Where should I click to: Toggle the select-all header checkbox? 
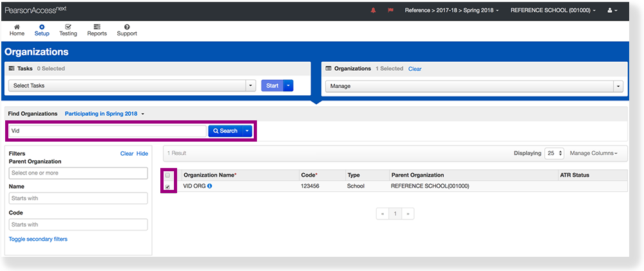[167, 175]
